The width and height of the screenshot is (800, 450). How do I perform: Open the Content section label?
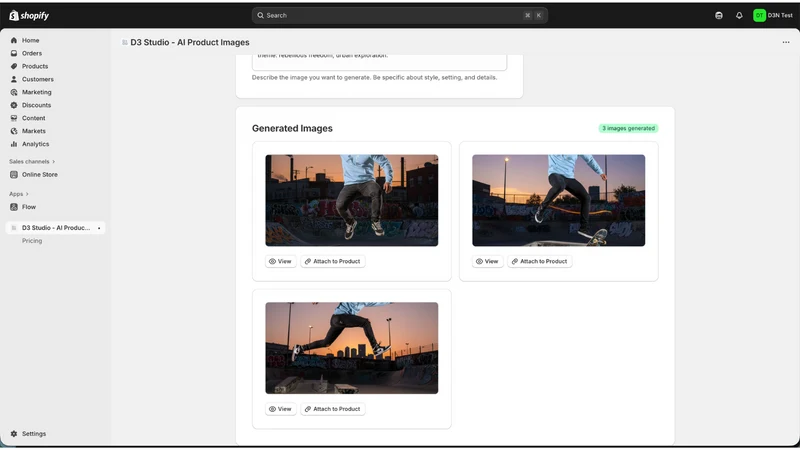pos(34,118)
